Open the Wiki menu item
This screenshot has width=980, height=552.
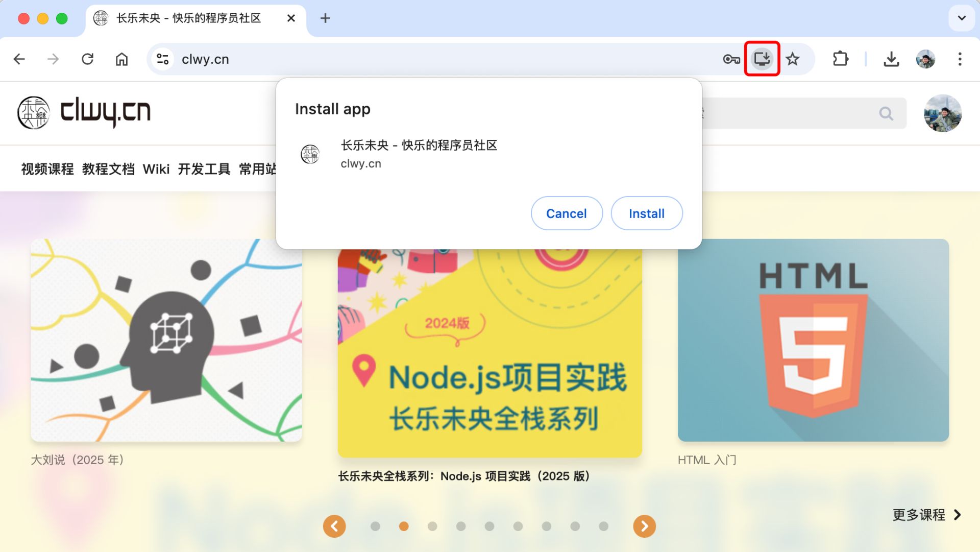pos(156,169)
